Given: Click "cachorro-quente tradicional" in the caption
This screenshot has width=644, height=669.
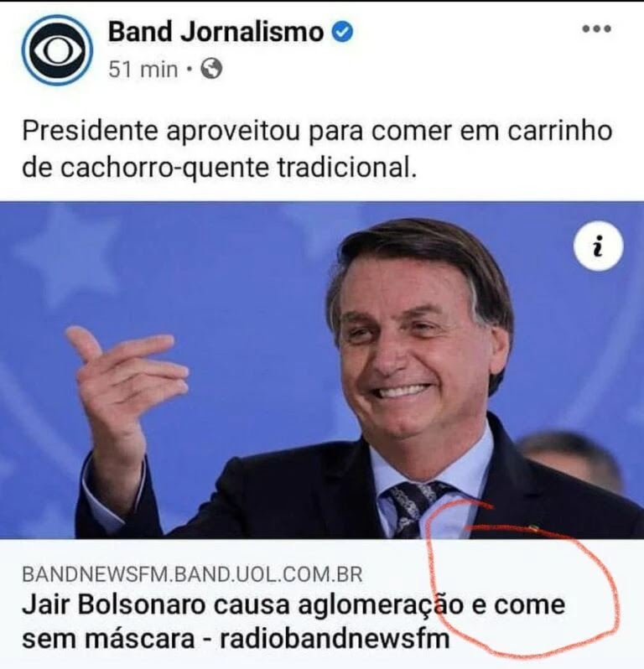Looking at the screenshot, I should tap(237, 168).
